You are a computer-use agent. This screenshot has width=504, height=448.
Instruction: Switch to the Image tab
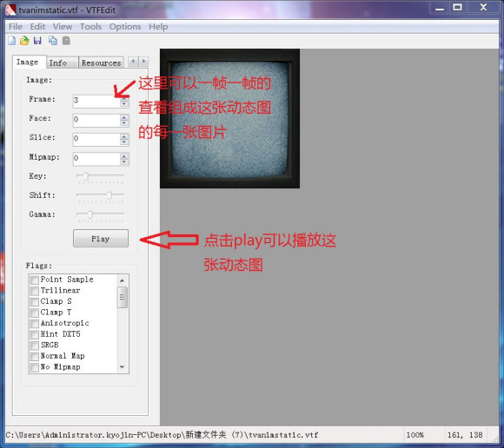tap(29, 62)
